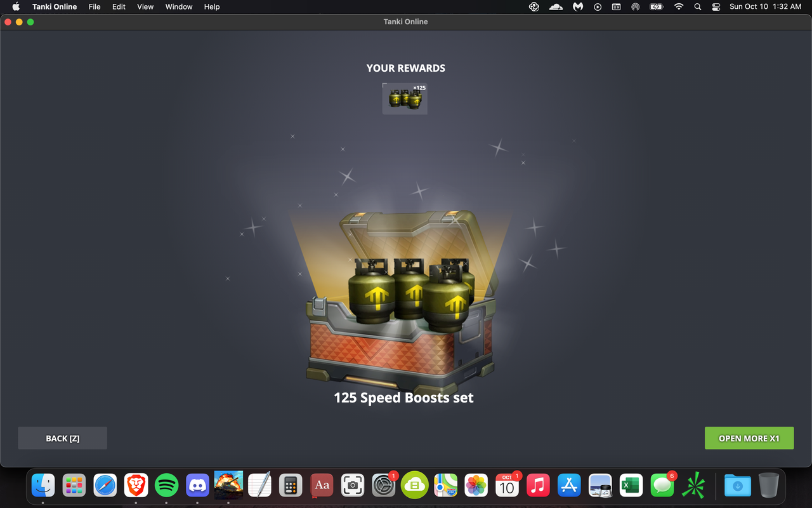This screenshot has width=812, height=508.
Task: Open the Window menu
Action: coord(179,6)
